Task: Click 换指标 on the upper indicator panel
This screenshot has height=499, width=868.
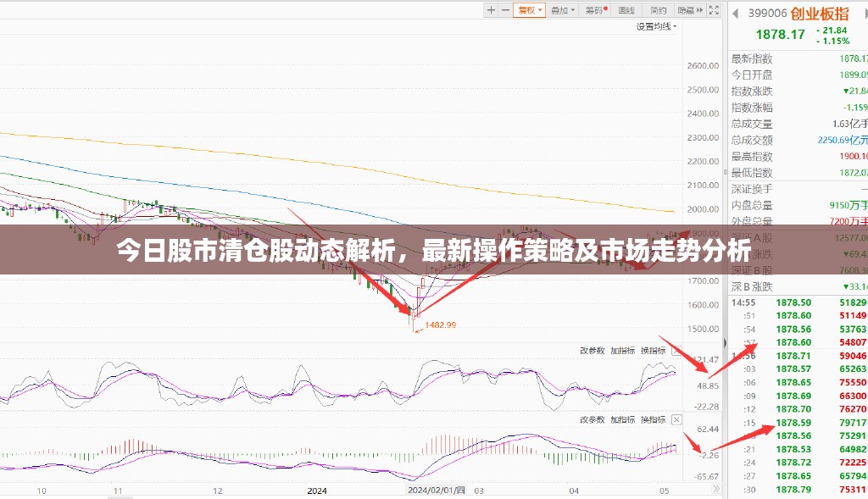Action: [x=653, y=351]
